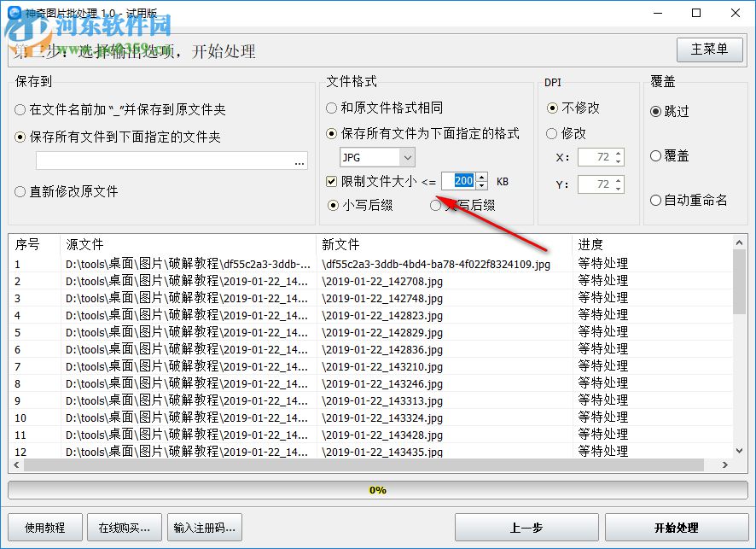Screen dimensions: 756x549
Task: Select row with 2019-01-22_143210.jpg
Action: click(x=371, y=366)
